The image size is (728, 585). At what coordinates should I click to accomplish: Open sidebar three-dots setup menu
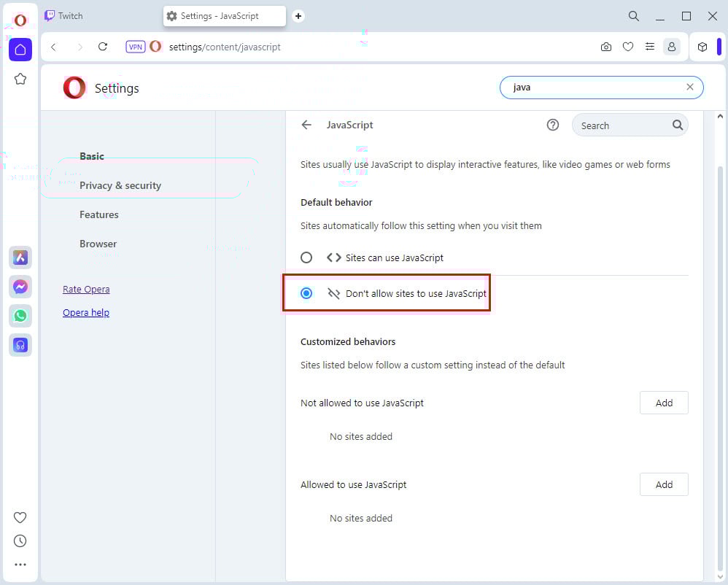coord(20,565)
